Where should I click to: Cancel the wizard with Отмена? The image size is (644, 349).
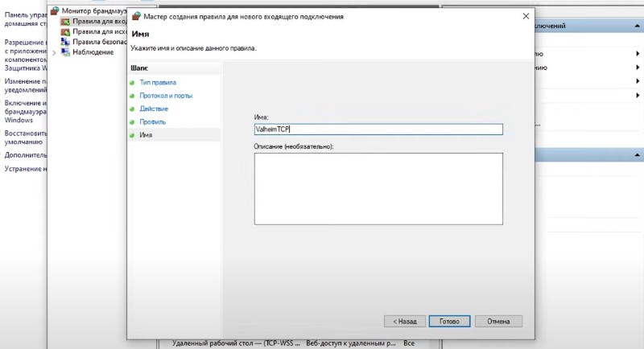(498, 321)
